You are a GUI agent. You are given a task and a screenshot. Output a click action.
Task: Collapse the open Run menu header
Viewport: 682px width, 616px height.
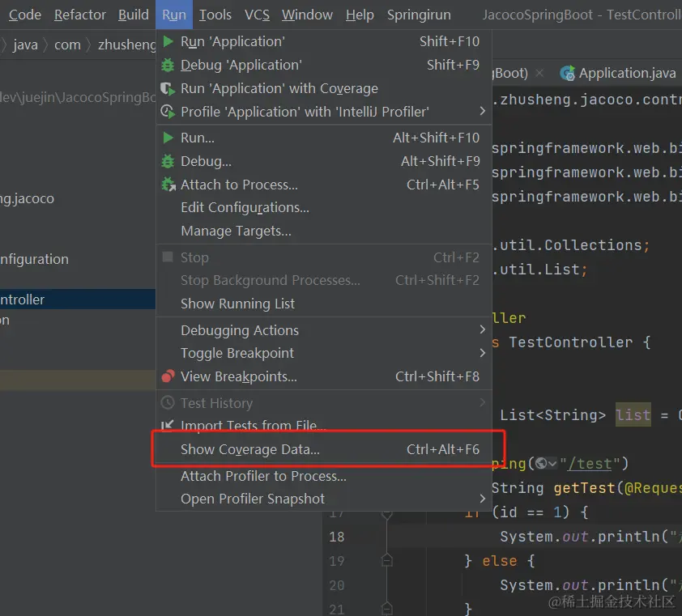coord(174,15)
